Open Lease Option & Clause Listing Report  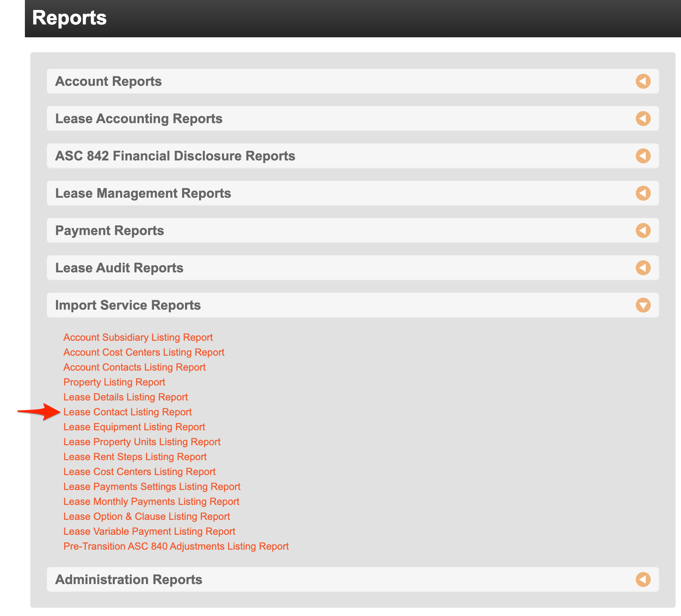tap(147, 517)
